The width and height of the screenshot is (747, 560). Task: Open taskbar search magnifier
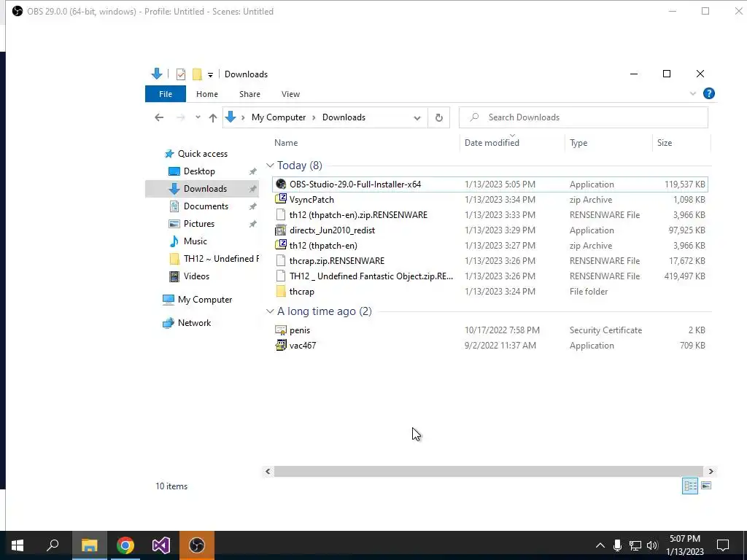coord(53,545)
